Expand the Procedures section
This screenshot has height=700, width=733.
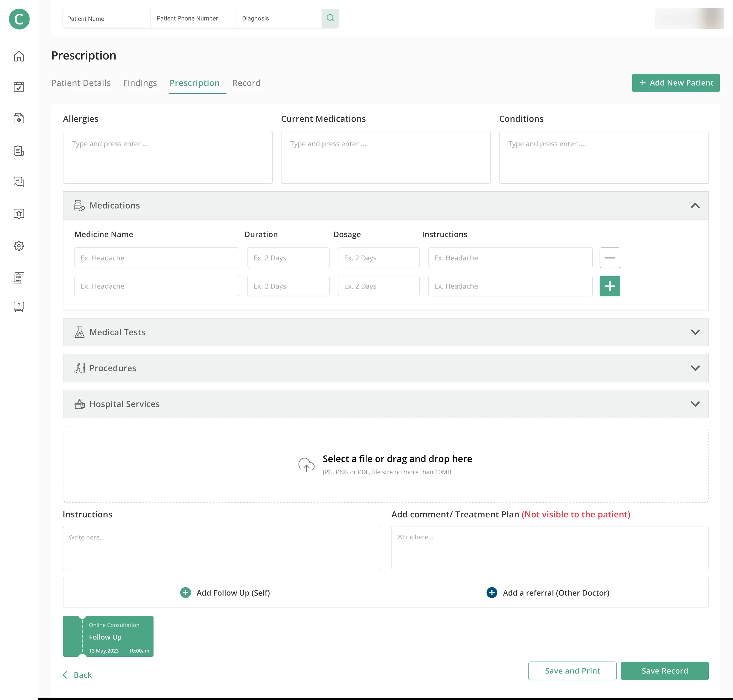tap(695, 368)
